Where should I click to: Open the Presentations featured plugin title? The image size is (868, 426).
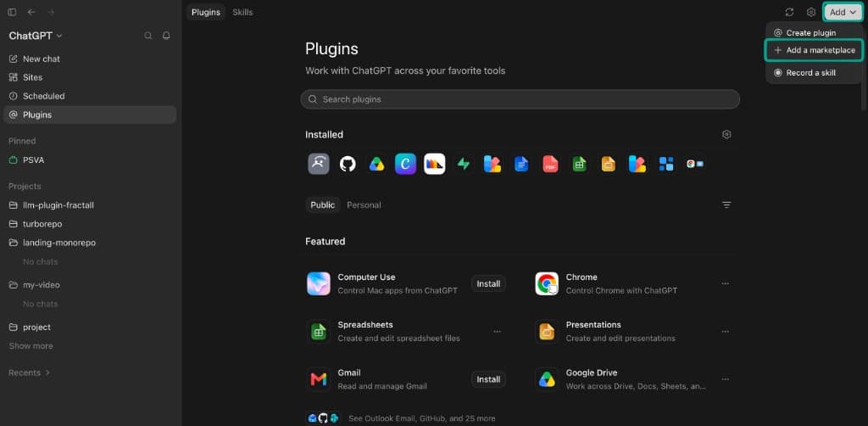coord(593,325)
